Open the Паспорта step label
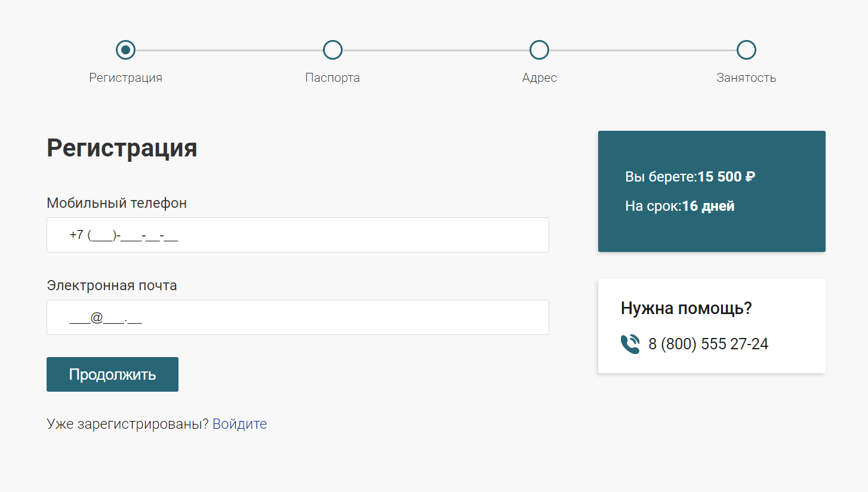The image size is (868, 492). pos(333,78)
